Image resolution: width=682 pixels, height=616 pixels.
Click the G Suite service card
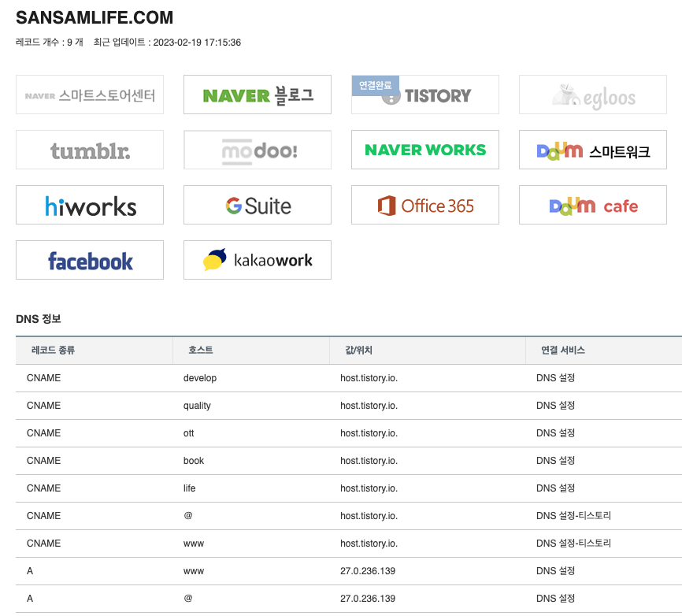pyautogui.click(x=258, y=205)
